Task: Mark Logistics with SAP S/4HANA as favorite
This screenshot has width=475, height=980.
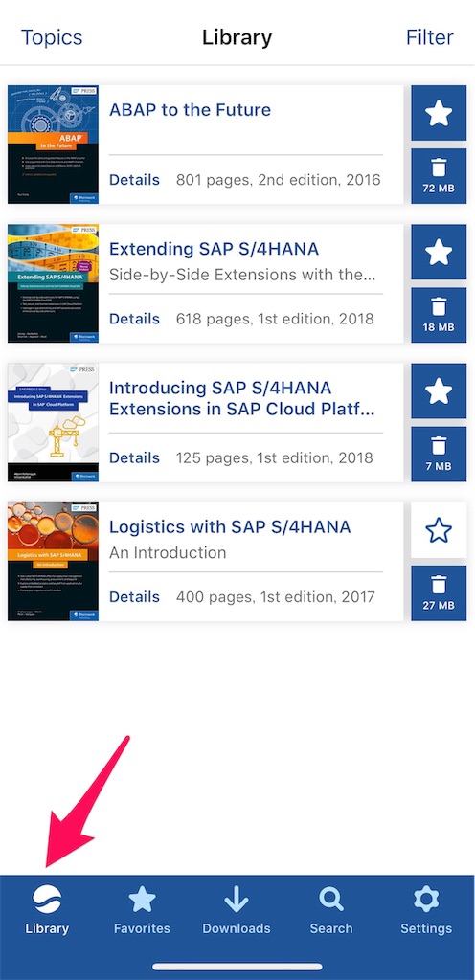Action: click(439, 530)
